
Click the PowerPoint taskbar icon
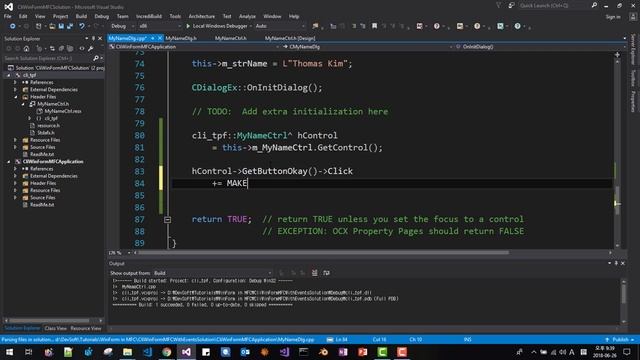[x=362, y=352]
